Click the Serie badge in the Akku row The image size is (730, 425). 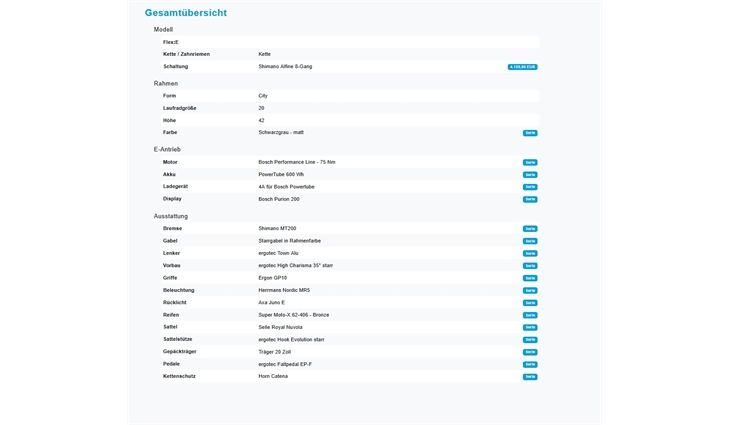[530, 175]
